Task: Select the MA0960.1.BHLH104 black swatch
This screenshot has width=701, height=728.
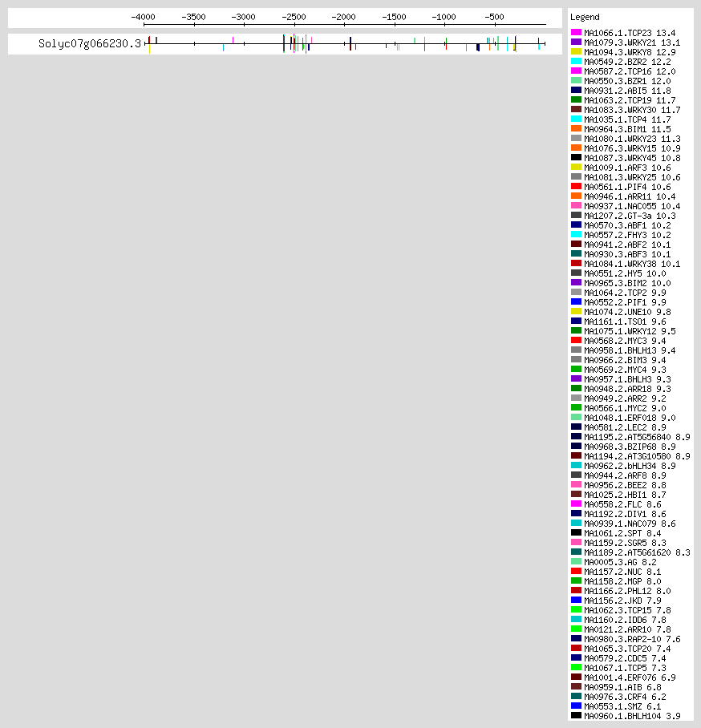Action: (576, 716)
